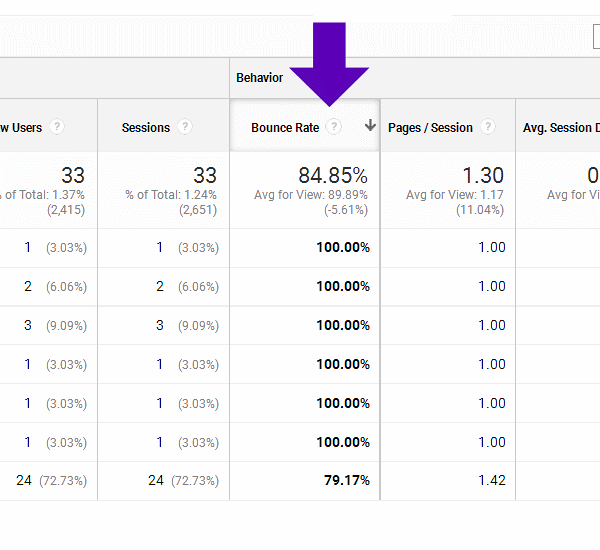The height and width of the screenshot is (550, 600).
Task: Open the Pages / Session help tooltip icon
Action: tap(487, 127)
